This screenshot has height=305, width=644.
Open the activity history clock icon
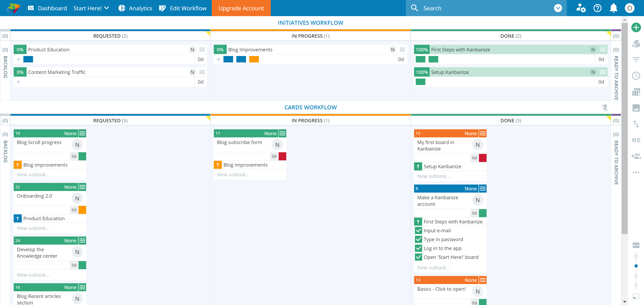pyautogui.click(x=637, y=76)
